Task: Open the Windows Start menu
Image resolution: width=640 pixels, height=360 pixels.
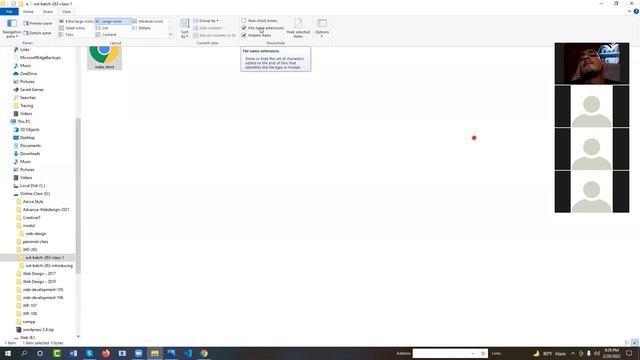Action: click(8, 353)
